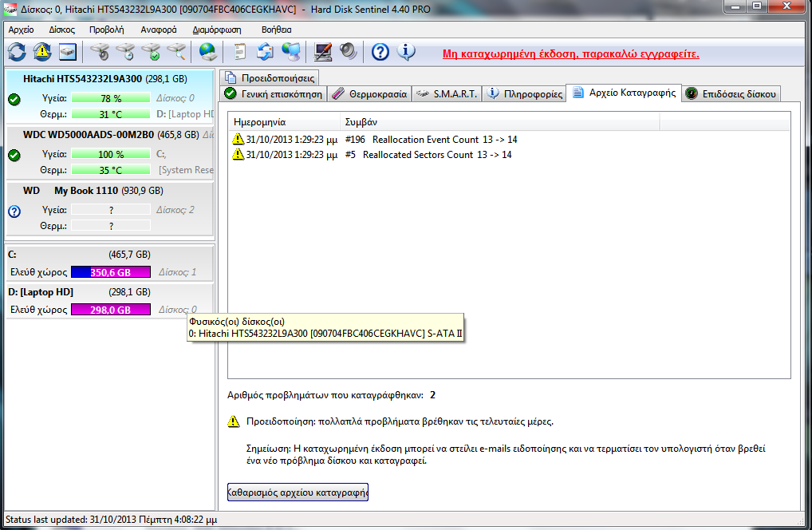This screenshot has height=530, width=812.
Task: Select the Αρχείο Καταγραφής tab
Action: click(x=624, y=93)
